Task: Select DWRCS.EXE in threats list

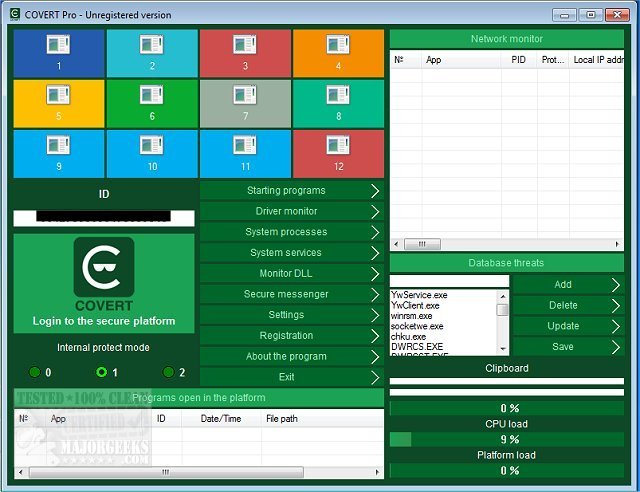Action: 417,347
